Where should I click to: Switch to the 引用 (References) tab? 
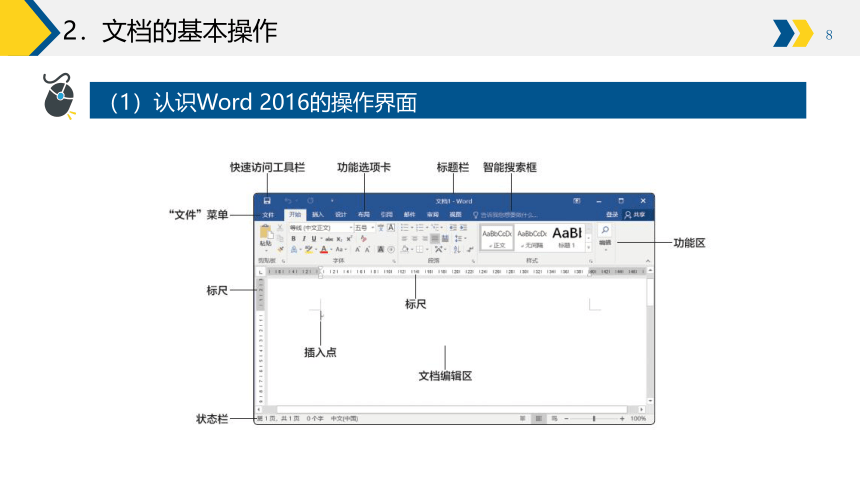point(387,215)
